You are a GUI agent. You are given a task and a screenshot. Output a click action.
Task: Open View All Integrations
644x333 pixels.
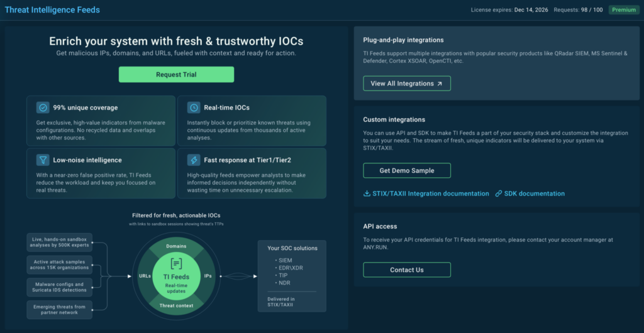(407, 83)
